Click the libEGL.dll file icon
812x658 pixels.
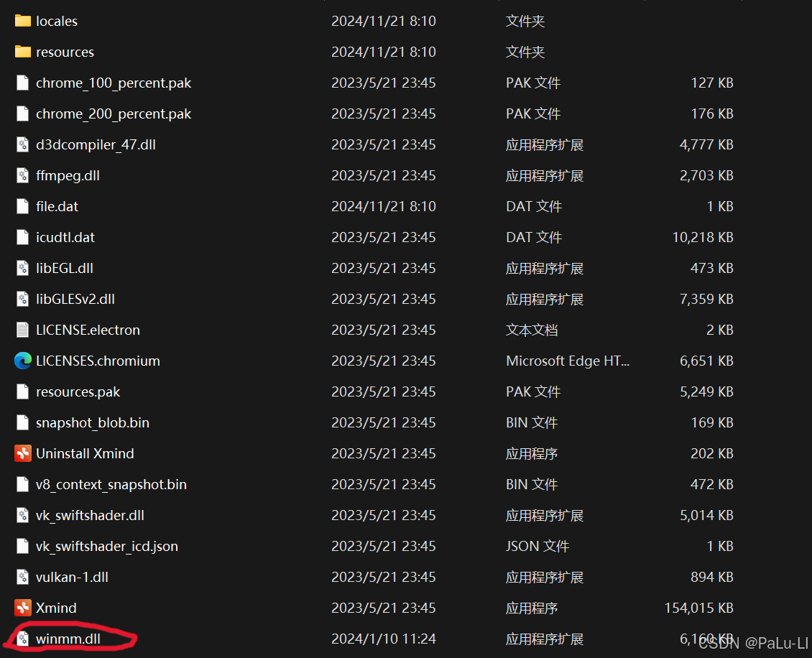click(x=23, y=268)
